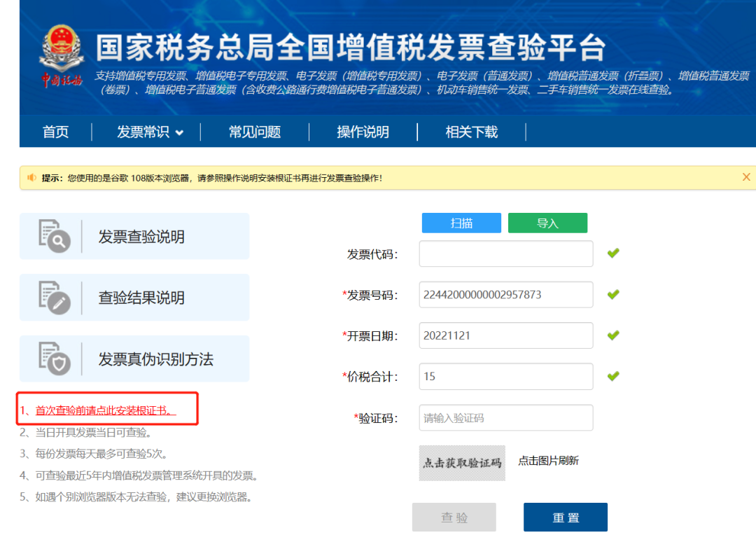Image resolution: width=756 pixels, height=535 pixels.
Task: Open the 发票真伪识别方法 card
Action: pyautogui.click(x=134, y=359)
